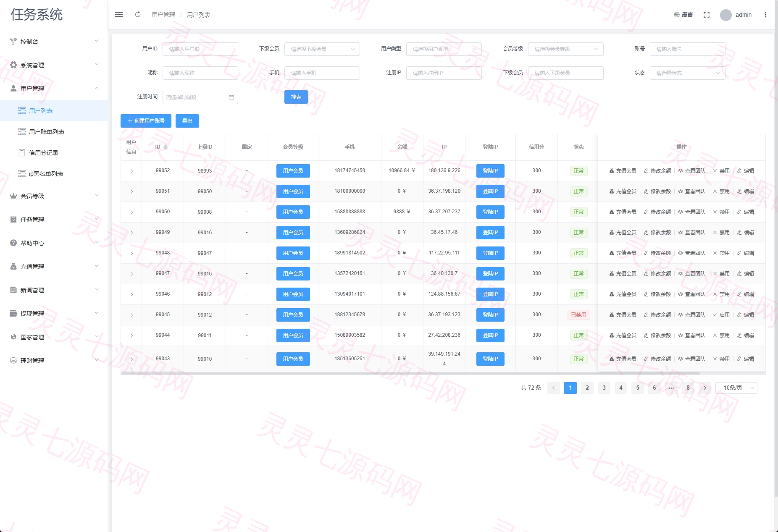Open the 用户类型 dropdown
This screenshot has height=532, width=778.
(444, 49)
